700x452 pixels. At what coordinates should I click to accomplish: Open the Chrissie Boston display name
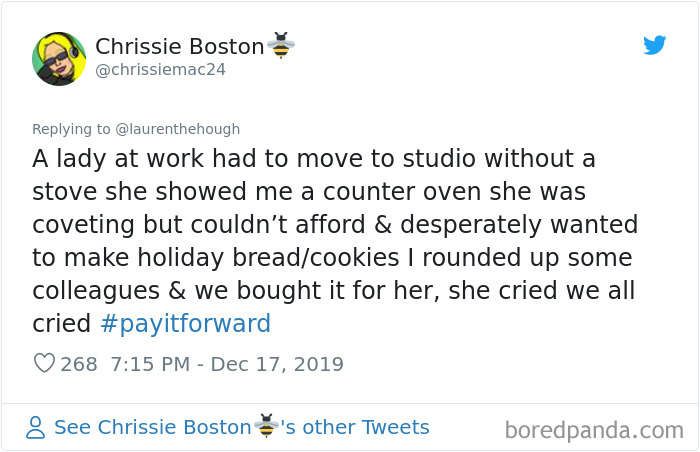click(180, 46)
